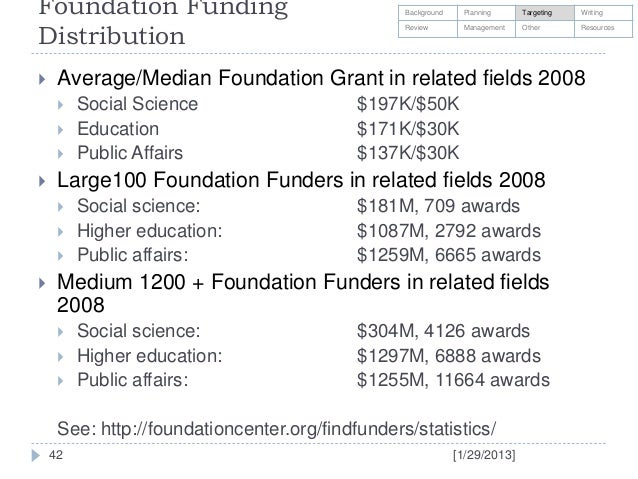Select the Background navigation tab

428,13
